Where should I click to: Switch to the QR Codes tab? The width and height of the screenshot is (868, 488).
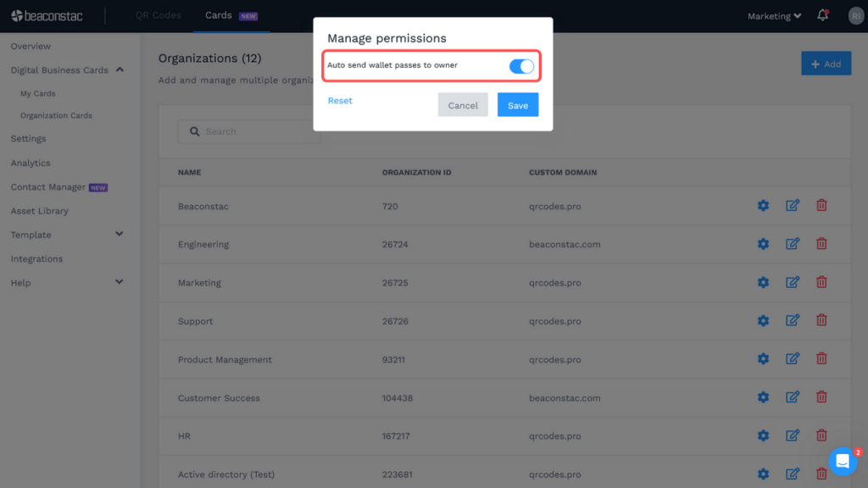pos(157,14)
